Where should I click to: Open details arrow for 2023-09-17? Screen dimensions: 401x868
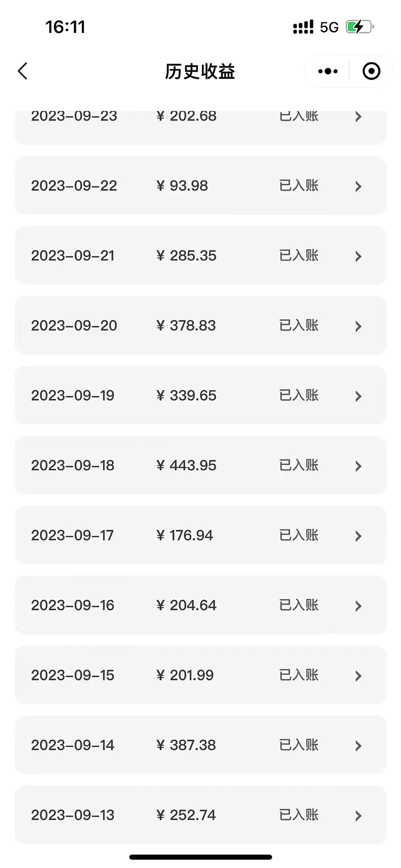click(358, 536)
